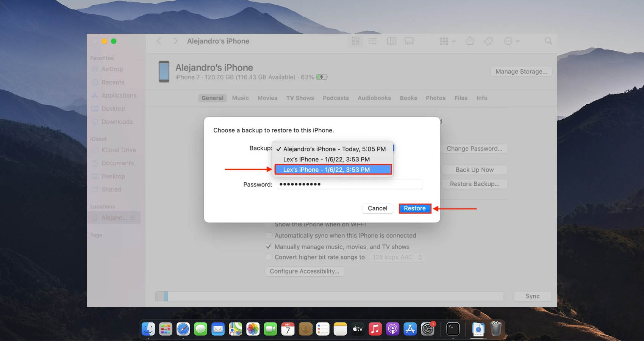Switch to list view in toolbar

(x=373, y=41)
